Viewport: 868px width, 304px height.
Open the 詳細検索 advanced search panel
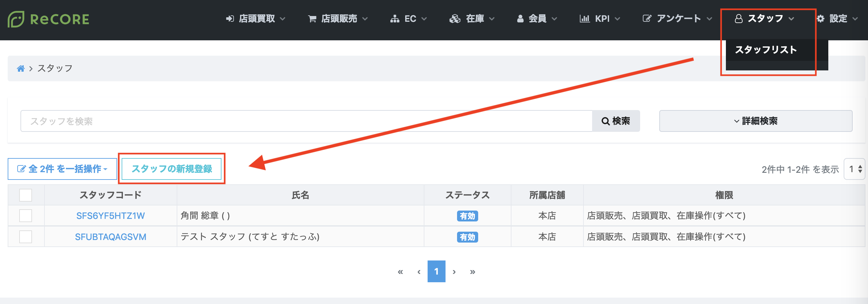click(x=755, y=121)
